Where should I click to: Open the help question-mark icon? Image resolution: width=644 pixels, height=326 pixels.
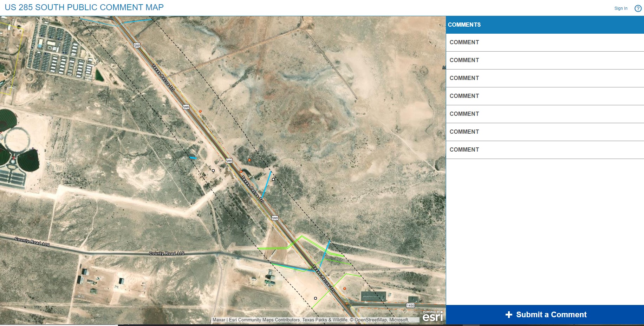pyautogui.click(x=638, y=8)
